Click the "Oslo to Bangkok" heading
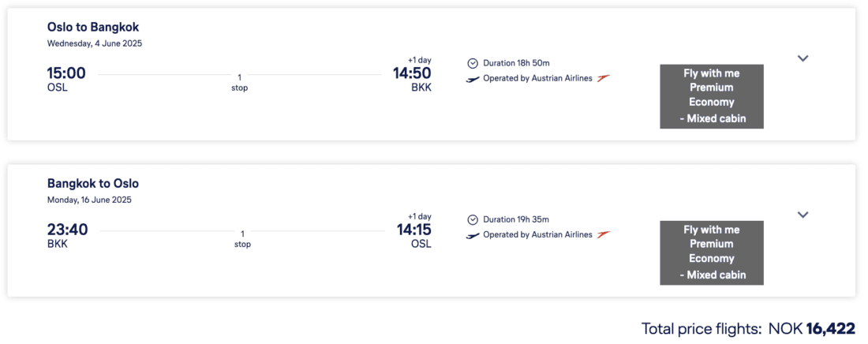Viewport: 868px width, 344px height. click(93, 28)
